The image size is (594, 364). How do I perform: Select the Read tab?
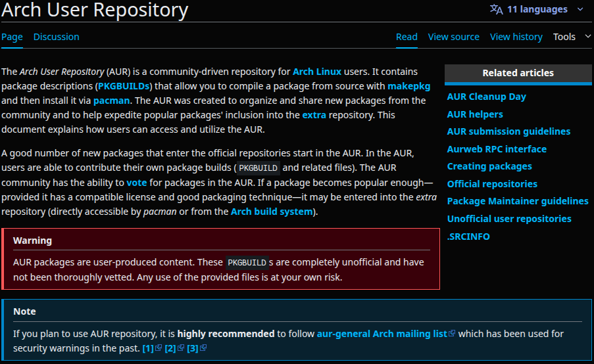(407, 37)
